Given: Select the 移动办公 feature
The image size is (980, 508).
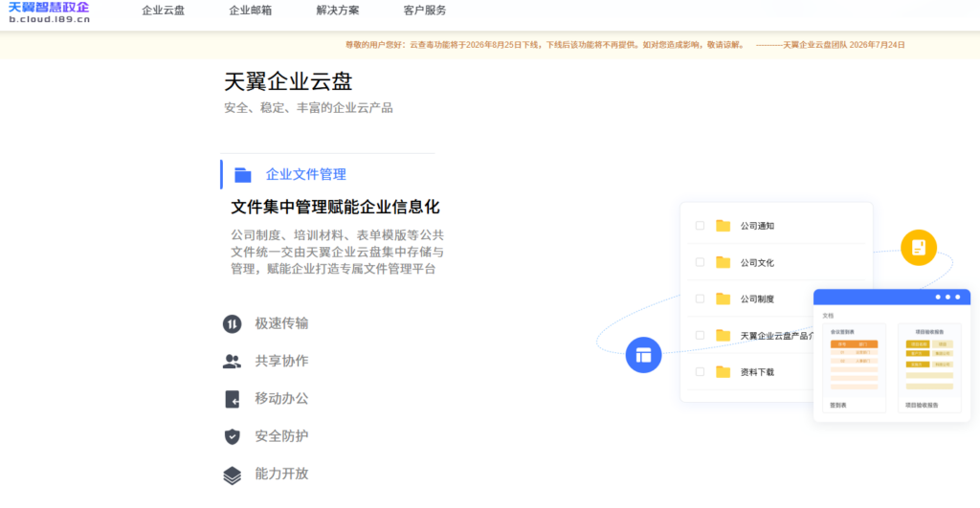Looking at the screenshot, I should click(x=281, y=399).
